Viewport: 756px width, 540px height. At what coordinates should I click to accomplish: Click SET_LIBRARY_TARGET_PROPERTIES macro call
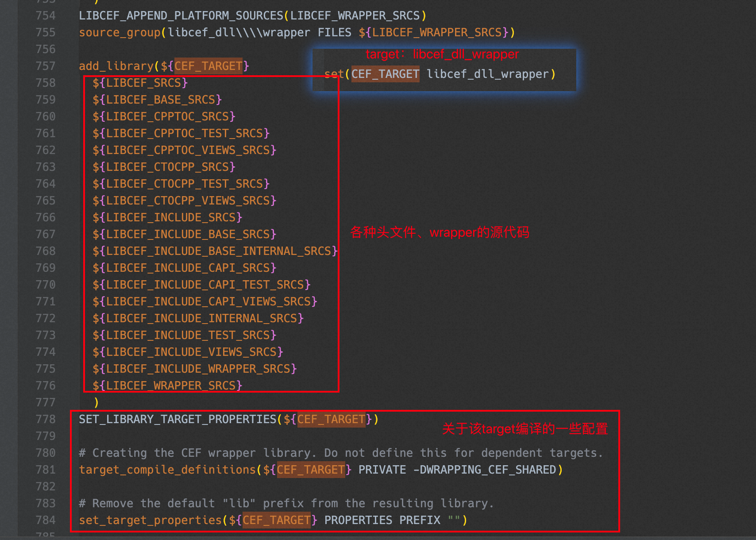click(229, 419)
